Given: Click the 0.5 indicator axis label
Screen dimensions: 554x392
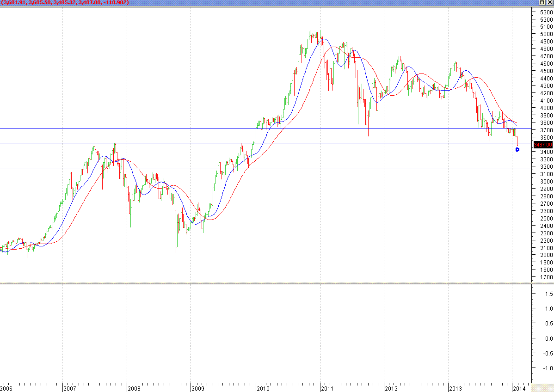Looking at the screenshot, I should (x=549, y=324).
